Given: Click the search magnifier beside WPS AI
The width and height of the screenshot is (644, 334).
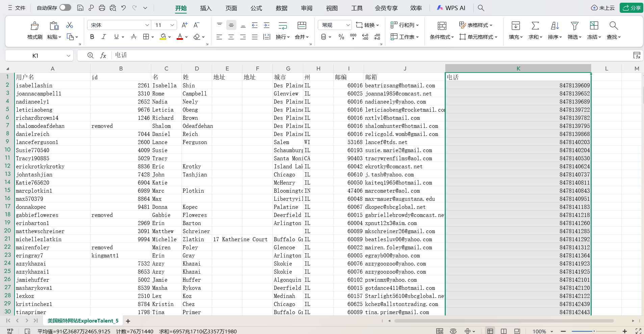Looking at the screenshot, I should click(481, 8).
